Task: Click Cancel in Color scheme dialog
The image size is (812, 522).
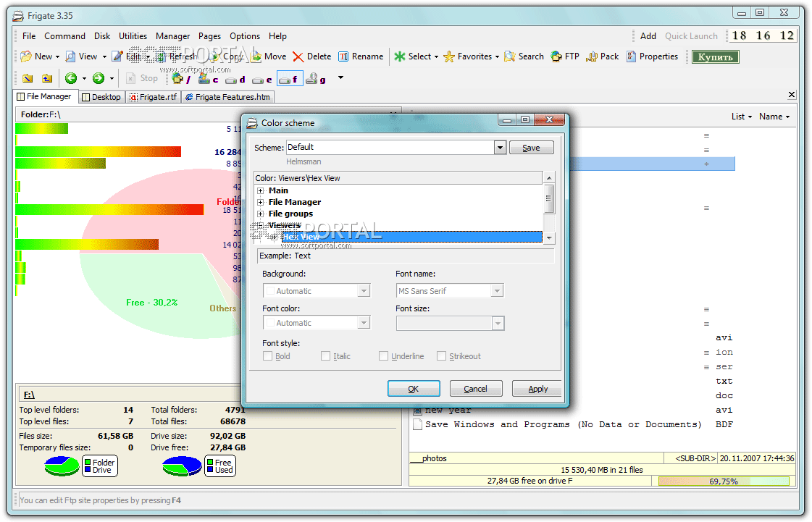Action: click(x=475, y=389)
